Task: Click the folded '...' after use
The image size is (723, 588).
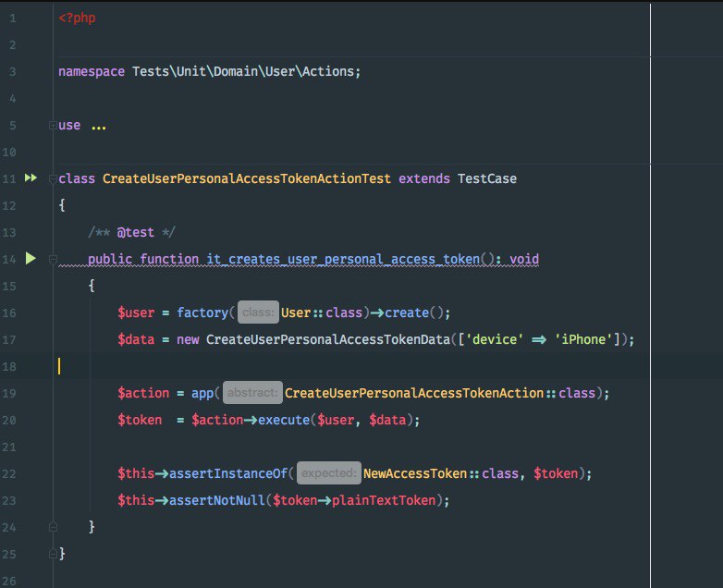Action: tap(99, 126)
